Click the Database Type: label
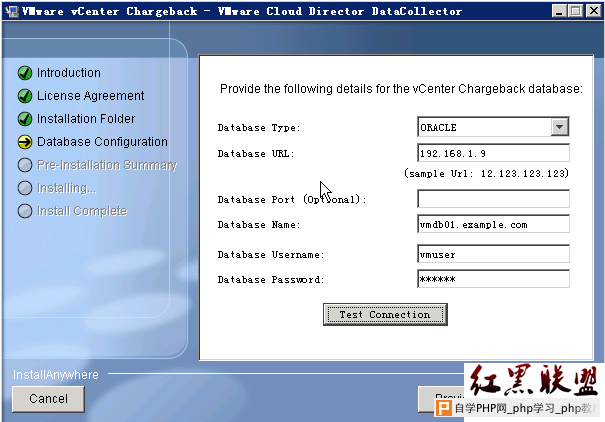605x422 pixels. click(x=259, y=128)
